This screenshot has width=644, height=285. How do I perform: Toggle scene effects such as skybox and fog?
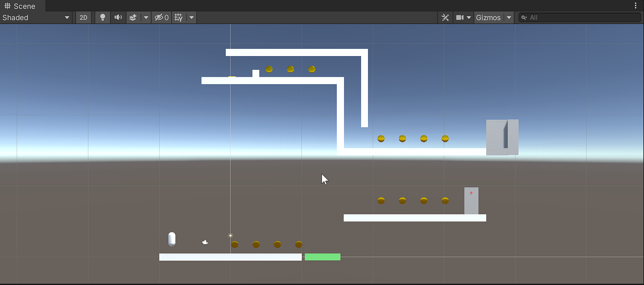[132, 17]
